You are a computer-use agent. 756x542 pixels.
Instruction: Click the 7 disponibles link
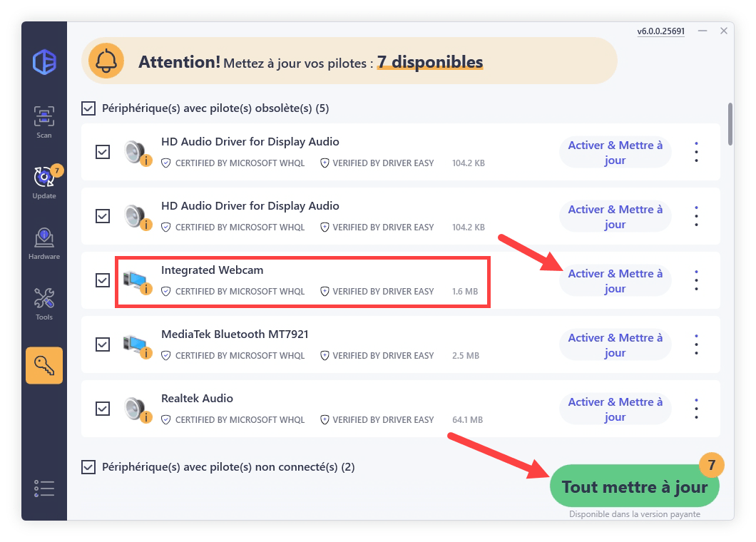[429, 63]
